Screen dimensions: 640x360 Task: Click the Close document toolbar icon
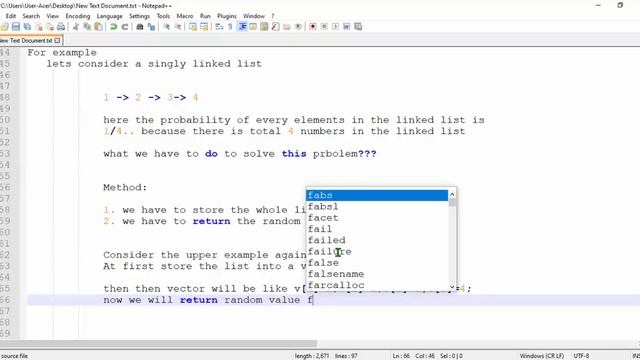(x=39, y=27)
